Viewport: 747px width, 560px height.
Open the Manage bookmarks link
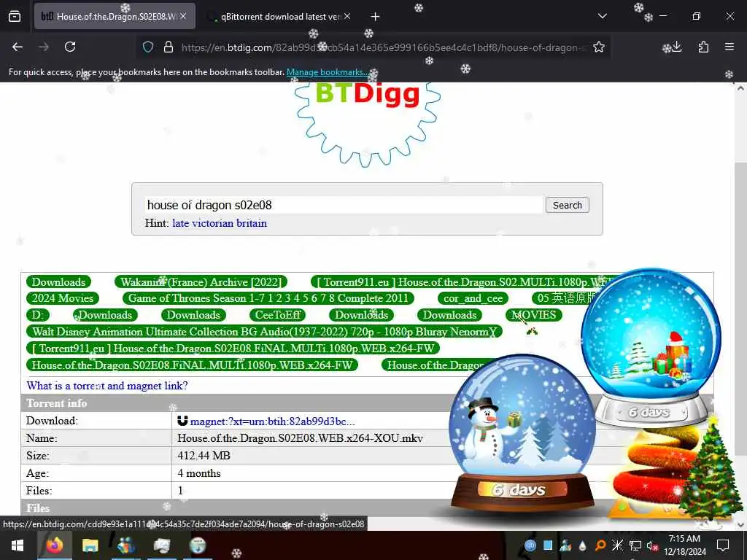(327, 72)
